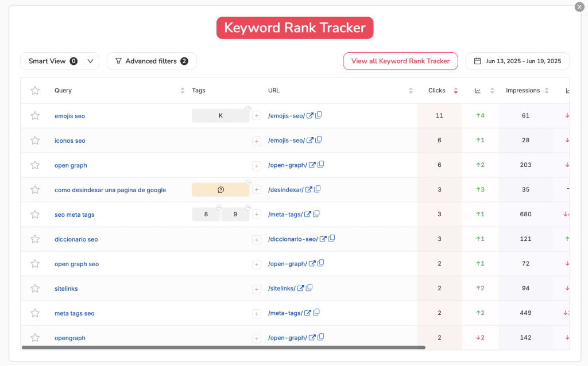Remove the K tag from emojis seo
588x366 pixels.
(247, 108)
